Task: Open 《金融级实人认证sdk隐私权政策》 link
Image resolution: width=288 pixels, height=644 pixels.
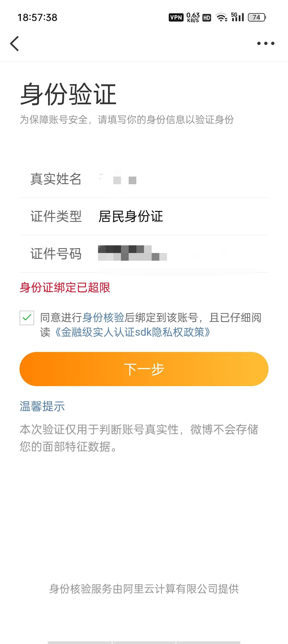Action: tap(132, 332)
